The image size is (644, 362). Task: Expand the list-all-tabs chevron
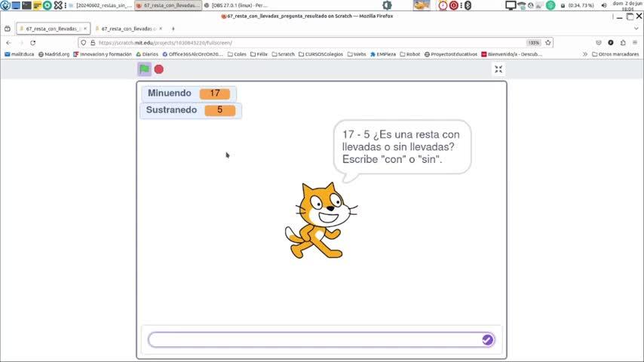click(636, 29)
